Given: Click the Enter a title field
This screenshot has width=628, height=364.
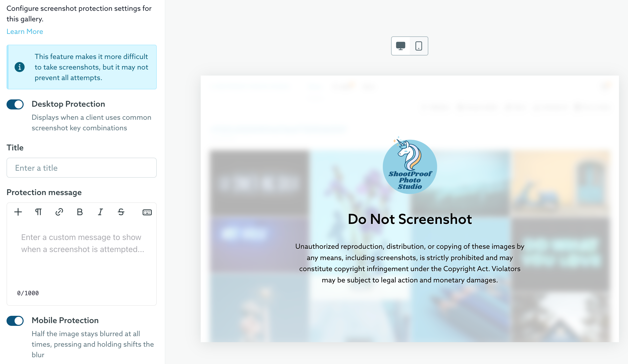Looking at the screenshot, I should tap(81, 168).
